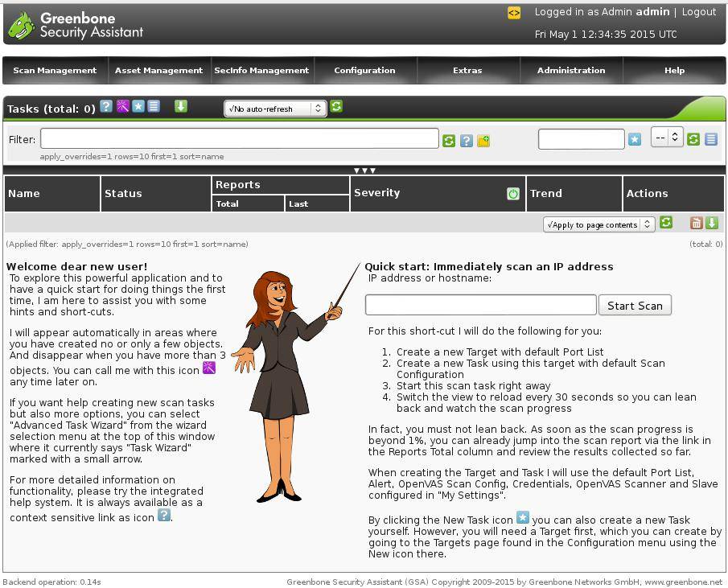The height and width of the screenshot is (588, 728).
Task: Open the Tasks help icon in the header
Action: pos(105,106)
